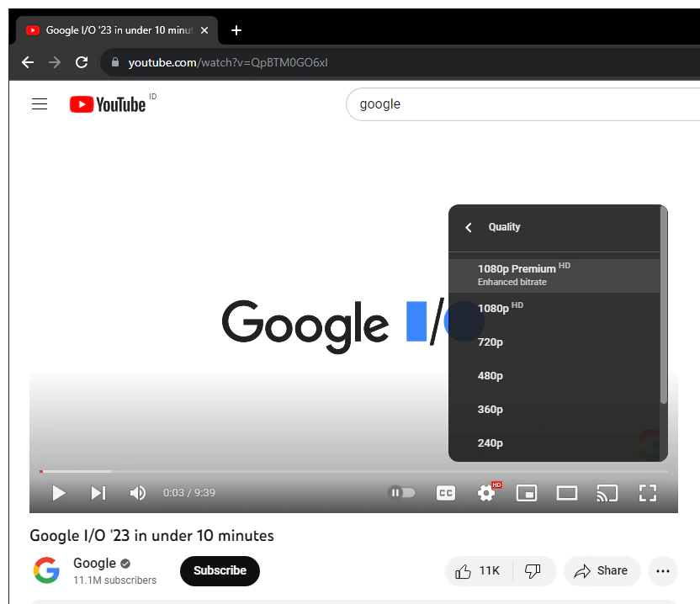Mute the video volume
This screenshot has width=700, height=604.
(138, 493)
